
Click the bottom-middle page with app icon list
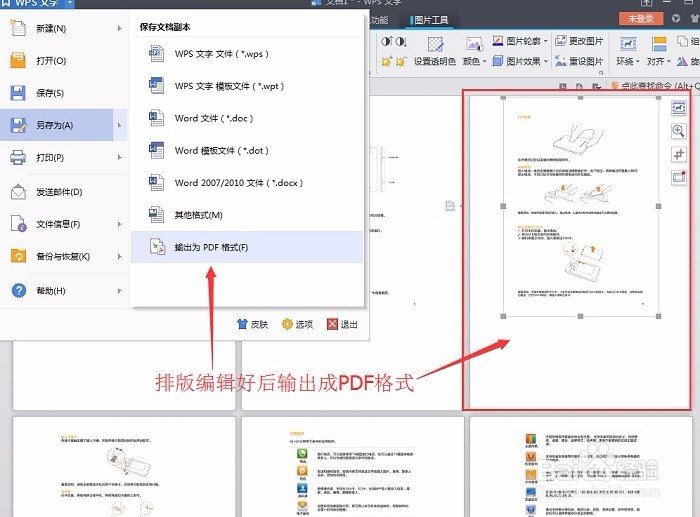click(x=353, y=467)
